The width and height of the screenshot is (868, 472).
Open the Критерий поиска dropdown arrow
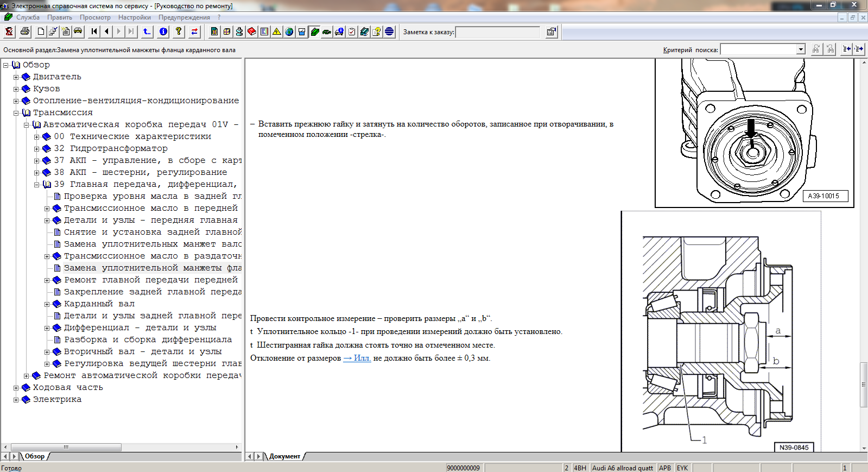click(x=801, y=49)
